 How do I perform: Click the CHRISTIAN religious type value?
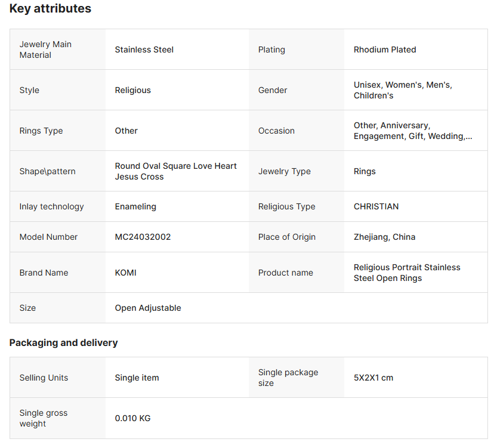[x=376, y=206]
